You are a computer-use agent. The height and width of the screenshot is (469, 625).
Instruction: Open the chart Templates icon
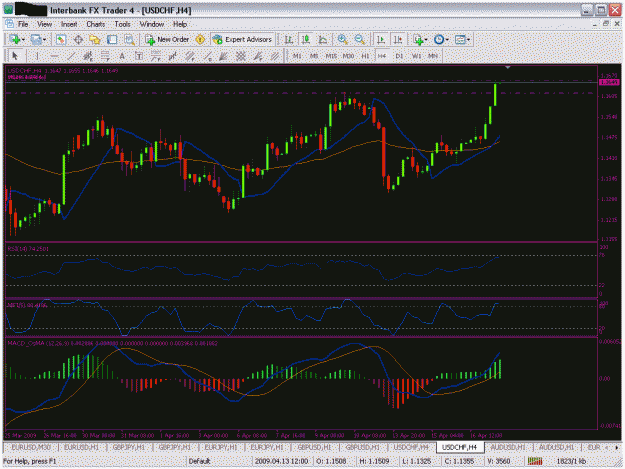460,39
